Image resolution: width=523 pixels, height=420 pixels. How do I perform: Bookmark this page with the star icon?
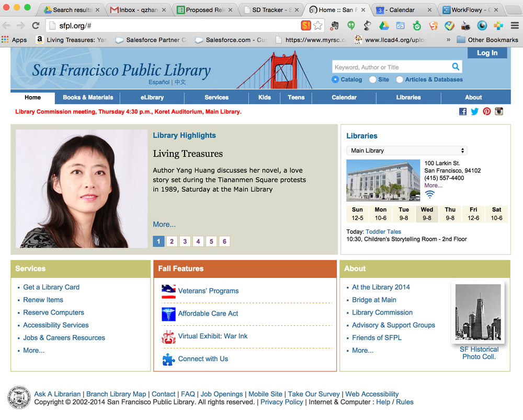318,25
